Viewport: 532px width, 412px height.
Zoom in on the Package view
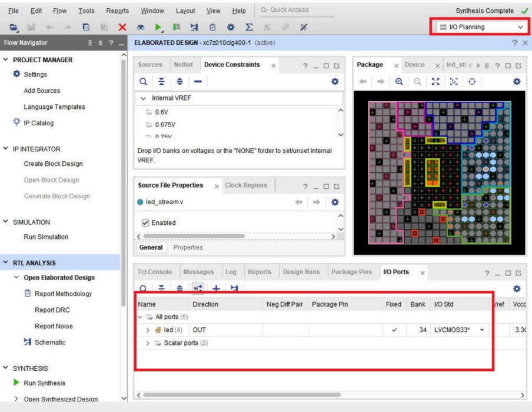399,82
